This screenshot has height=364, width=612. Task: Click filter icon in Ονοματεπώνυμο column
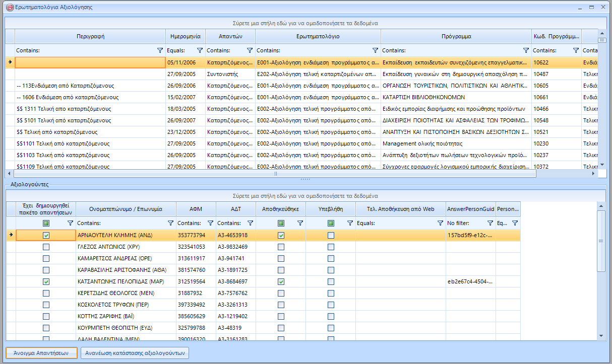pos(170,223)
